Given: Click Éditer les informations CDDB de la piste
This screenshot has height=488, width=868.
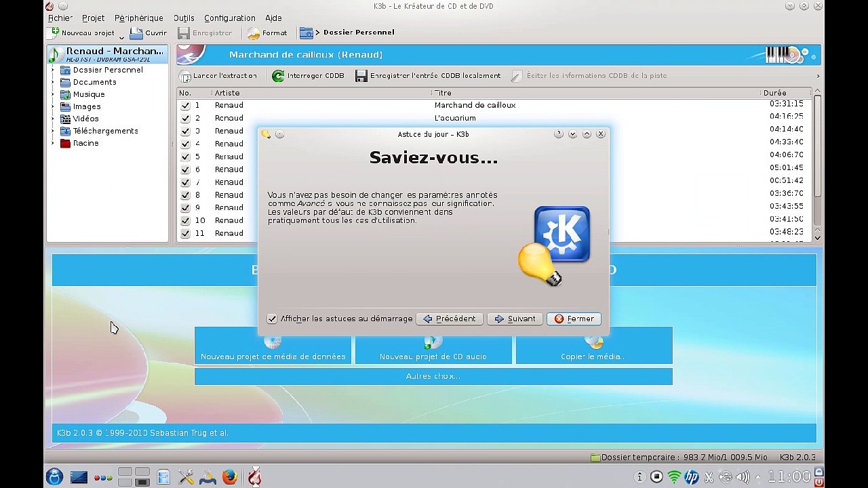Looking at the screenshot, I should click(x=589, y=76).
